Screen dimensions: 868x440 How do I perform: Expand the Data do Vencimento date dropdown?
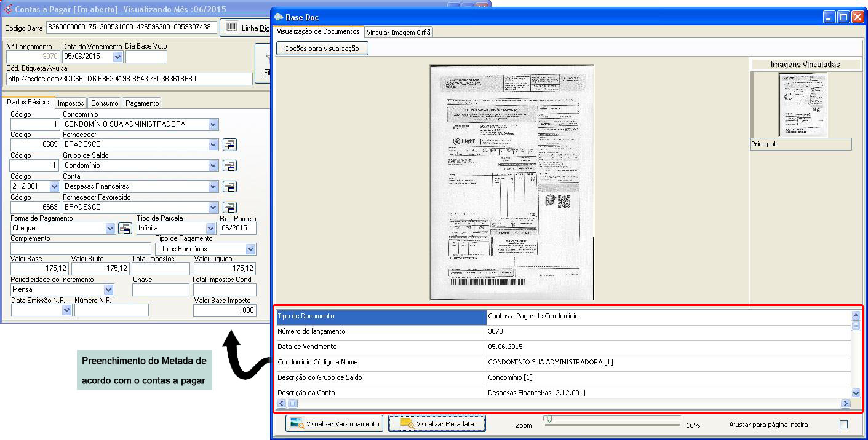pos(117,57)
